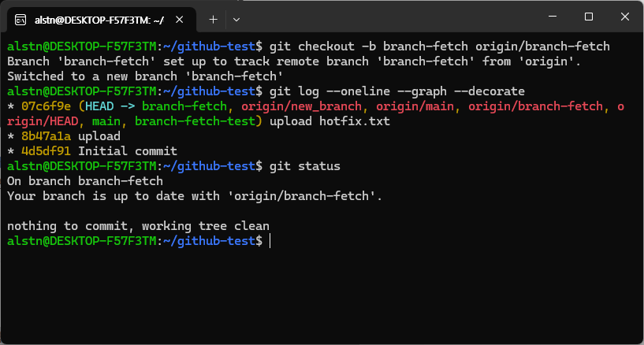644x345 pixels.
Task: Click the 'git log --oneline --graph --decorate' command
Action: click(x=396, y=91)
